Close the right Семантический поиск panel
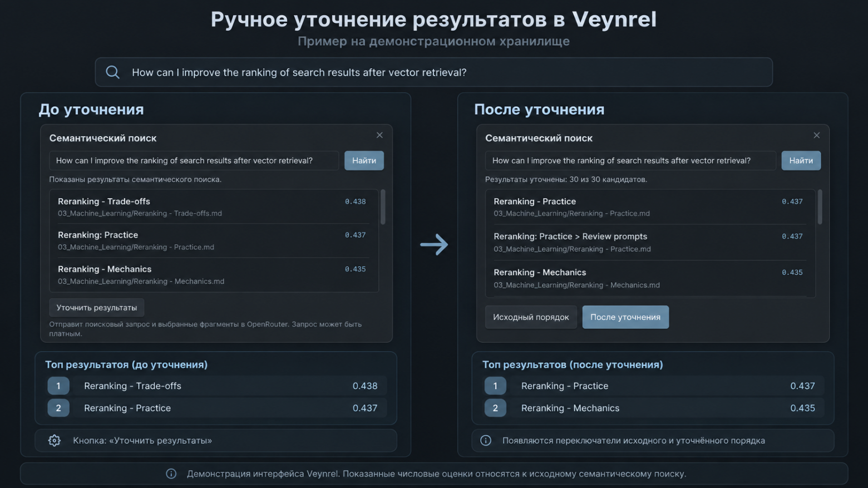 pyautogui.click(x=816, y=135)
